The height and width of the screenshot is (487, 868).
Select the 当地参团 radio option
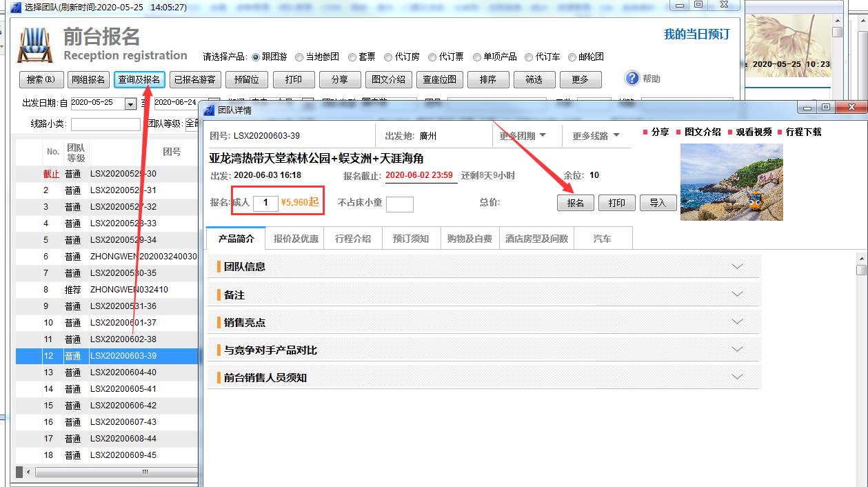[299, 57]
